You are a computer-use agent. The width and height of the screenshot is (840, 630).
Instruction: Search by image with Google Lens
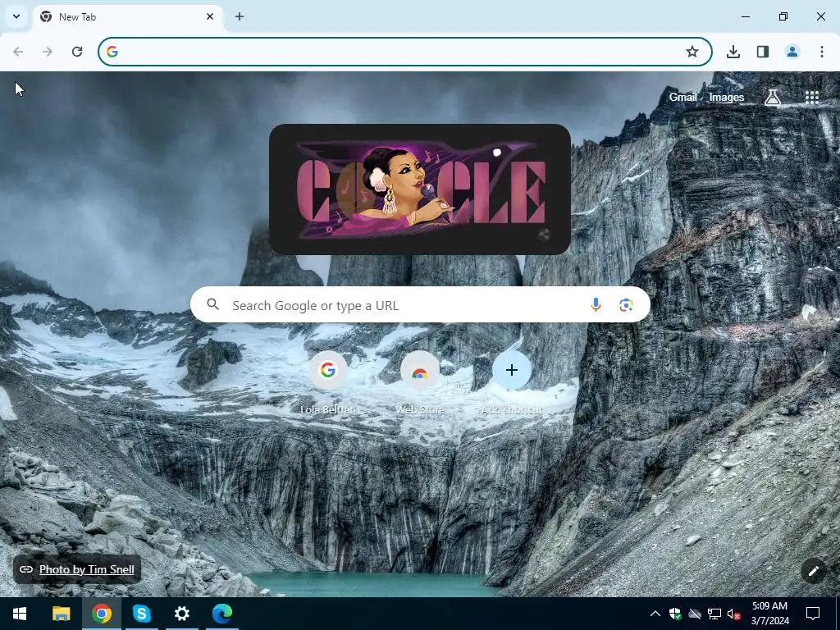click(626, 305)
